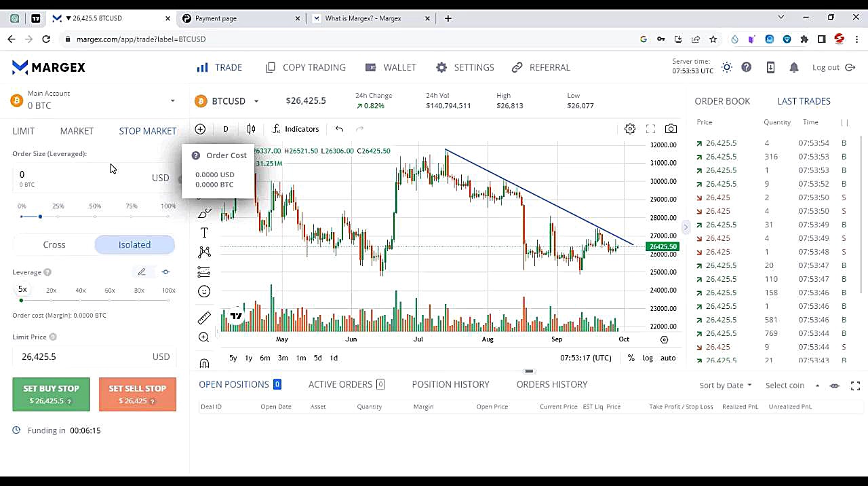This screenshot has height=486, width=868.
Task: Open the COPY TRADING section
Action: (305, 67)
